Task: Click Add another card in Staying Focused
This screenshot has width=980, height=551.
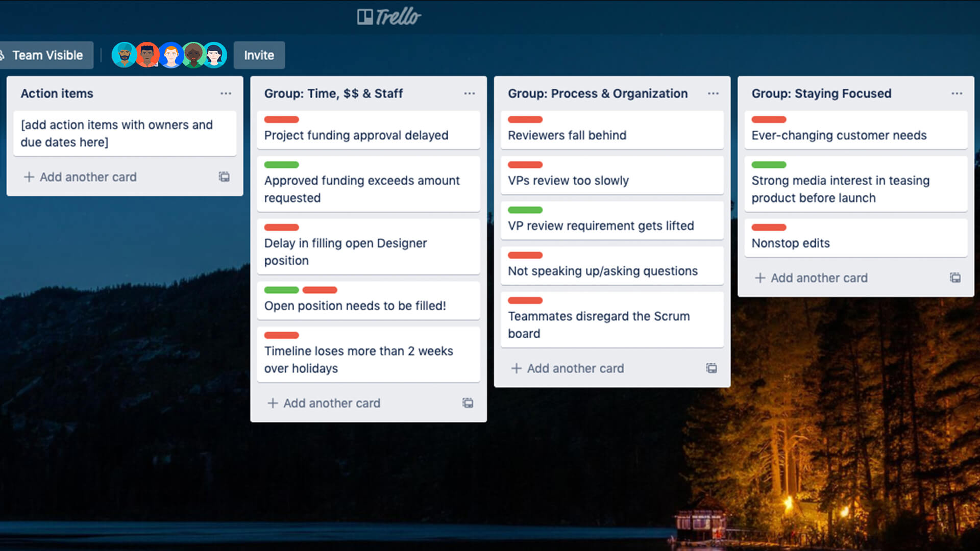Action: (x=815, y=277)
